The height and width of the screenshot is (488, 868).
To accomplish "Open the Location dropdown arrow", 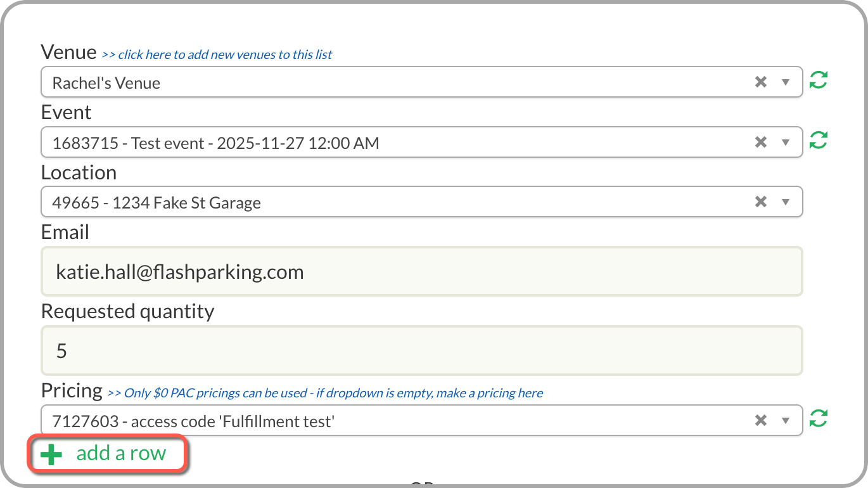I will 786,202.
